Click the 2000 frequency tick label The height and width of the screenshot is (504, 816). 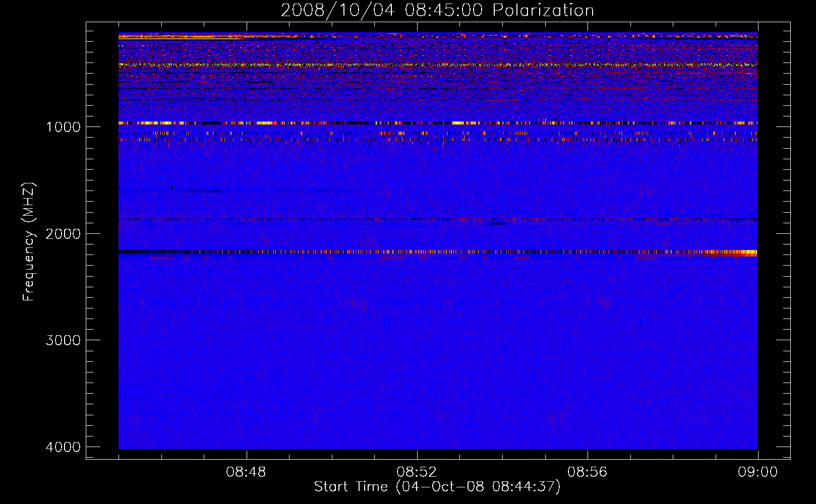(64, 234)
